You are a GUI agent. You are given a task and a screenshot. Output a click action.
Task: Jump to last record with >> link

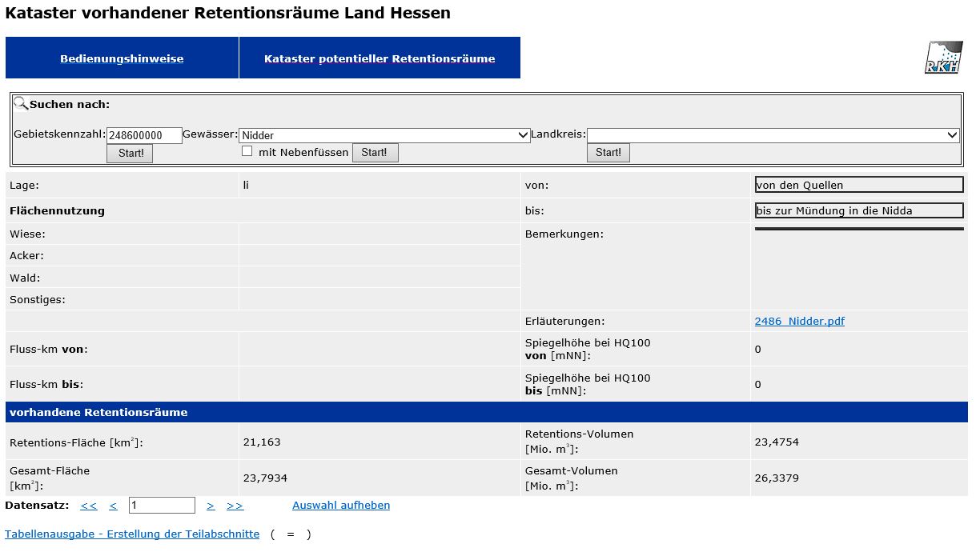point(235,506)
